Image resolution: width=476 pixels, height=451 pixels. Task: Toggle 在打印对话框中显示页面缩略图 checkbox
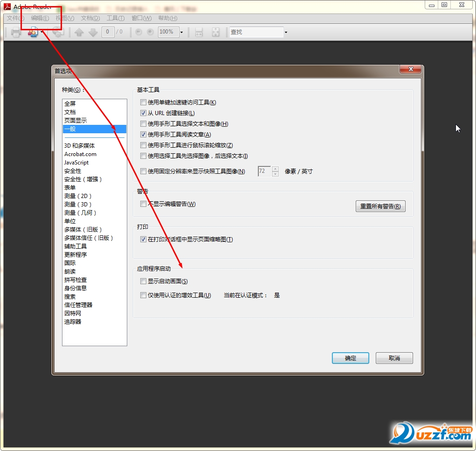[143, 239]
